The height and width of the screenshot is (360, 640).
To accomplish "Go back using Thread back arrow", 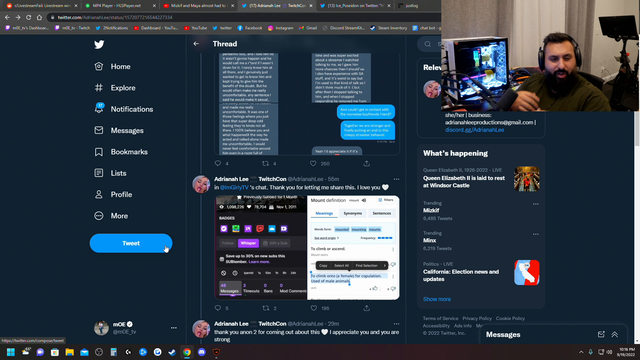I will (x=196, y=44).
